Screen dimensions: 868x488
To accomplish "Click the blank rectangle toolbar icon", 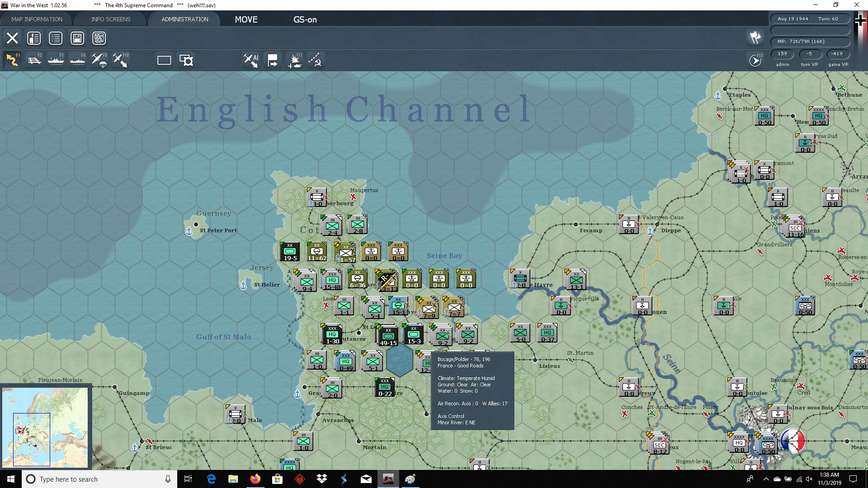I will 164,60.
